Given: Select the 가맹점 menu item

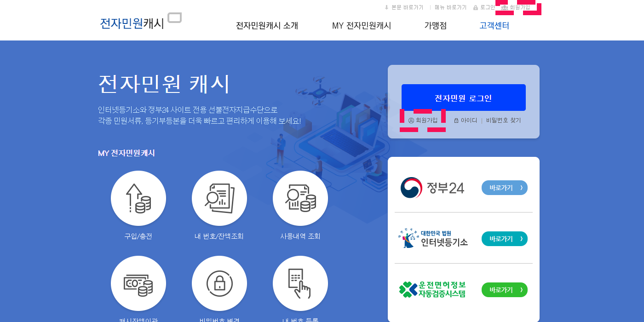Looking at the screenshot, I should [x=436, y=26].
